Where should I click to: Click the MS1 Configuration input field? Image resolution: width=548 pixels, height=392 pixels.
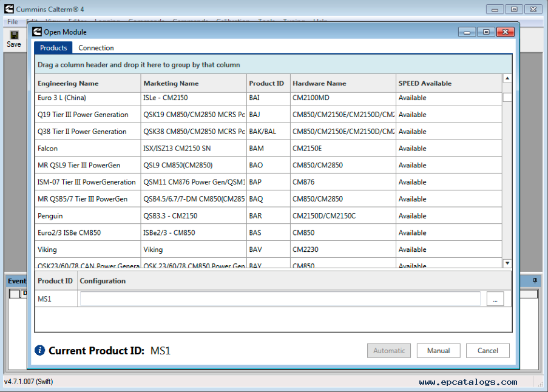(280, 299)
